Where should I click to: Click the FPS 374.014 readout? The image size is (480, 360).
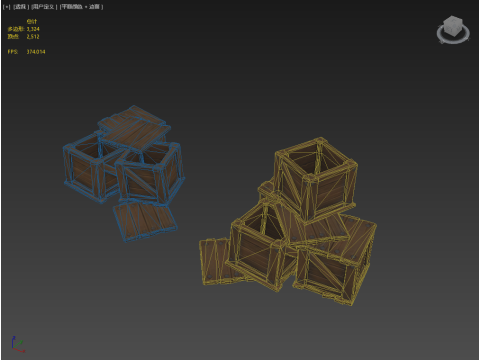pyautogui.click(x=26, y=52)
